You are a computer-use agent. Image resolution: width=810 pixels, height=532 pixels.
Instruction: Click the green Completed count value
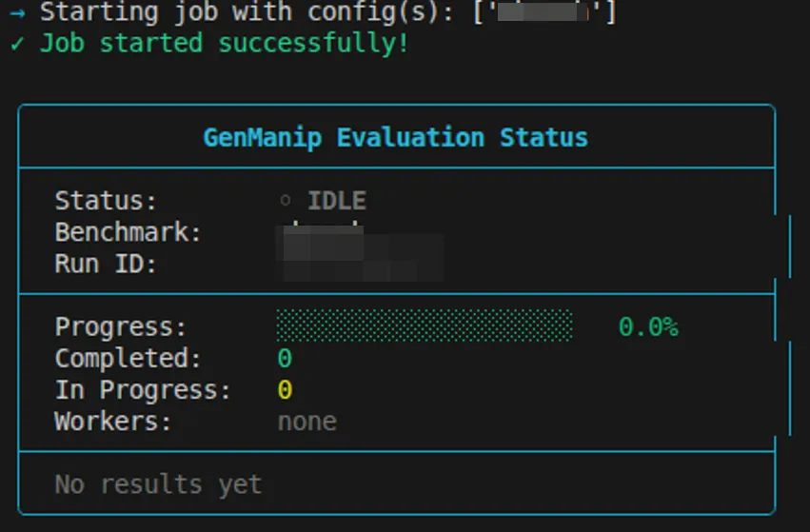[285, 359]
